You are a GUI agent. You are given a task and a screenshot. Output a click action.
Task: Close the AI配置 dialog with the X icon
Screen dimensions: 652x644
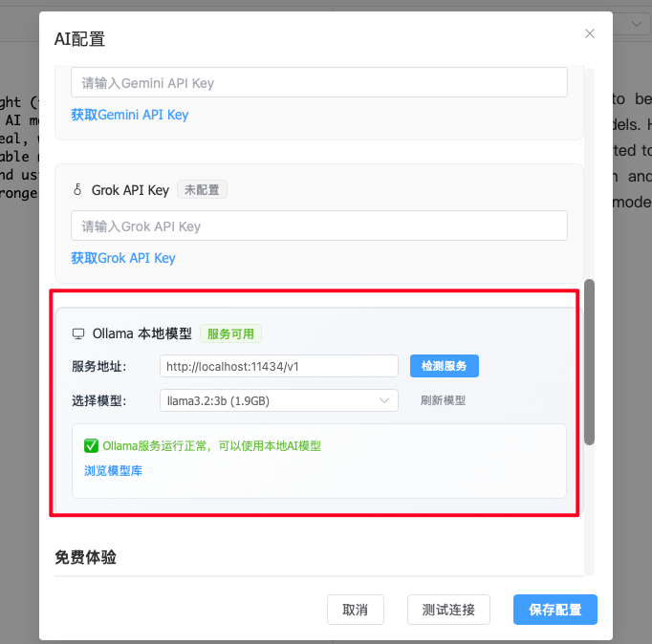click(589, 33)
